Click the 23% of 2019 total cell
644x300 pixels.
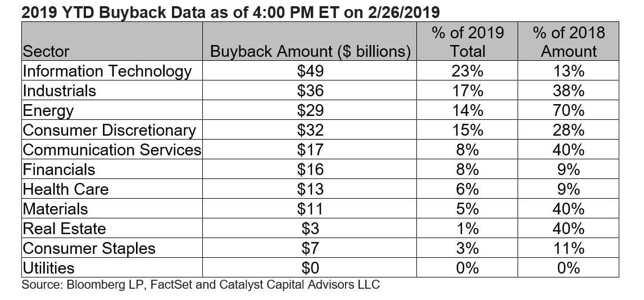[x=468, y=71]
